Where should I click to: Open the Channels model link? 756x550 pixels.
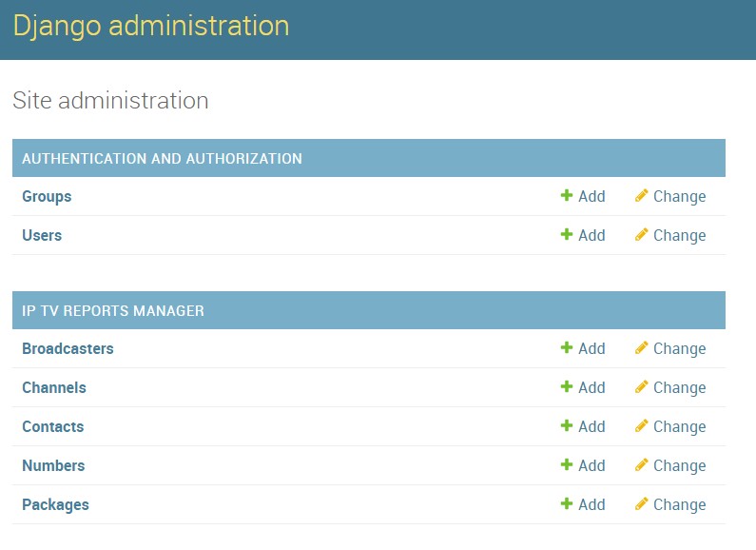(54, 388)
